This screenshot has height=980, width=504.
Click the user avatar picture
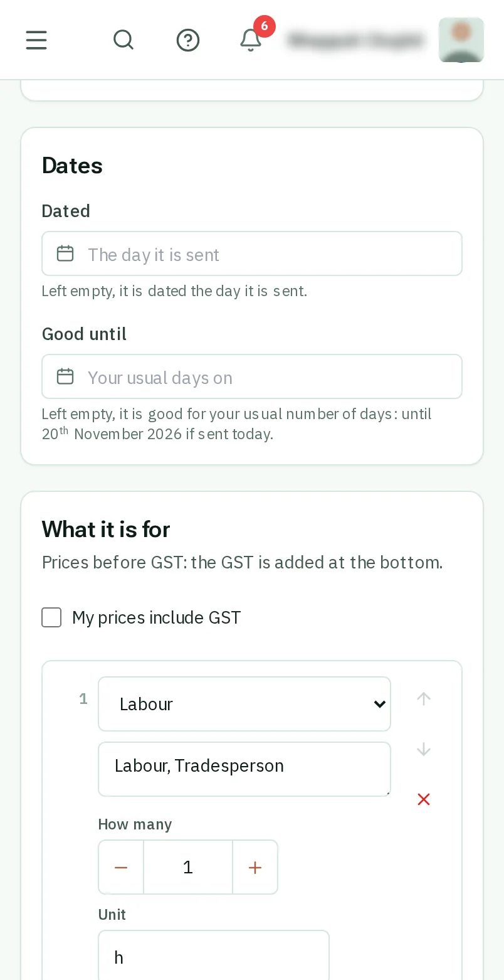click(x=461, y=40)
